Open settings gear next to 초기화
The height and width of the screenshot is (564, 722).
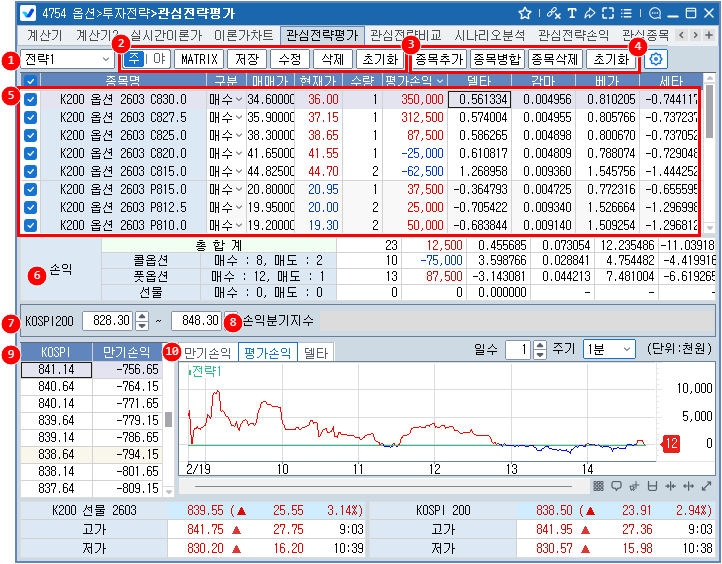click(x=657, y=59)
